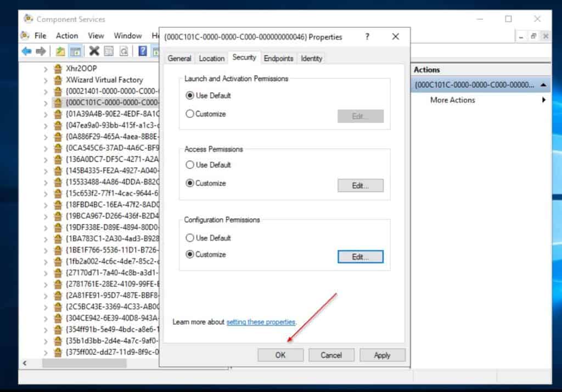Click the icon beside {00021401-0000-0000-C000 entry
Screen dimensions: 562x392
click(58, 92)
